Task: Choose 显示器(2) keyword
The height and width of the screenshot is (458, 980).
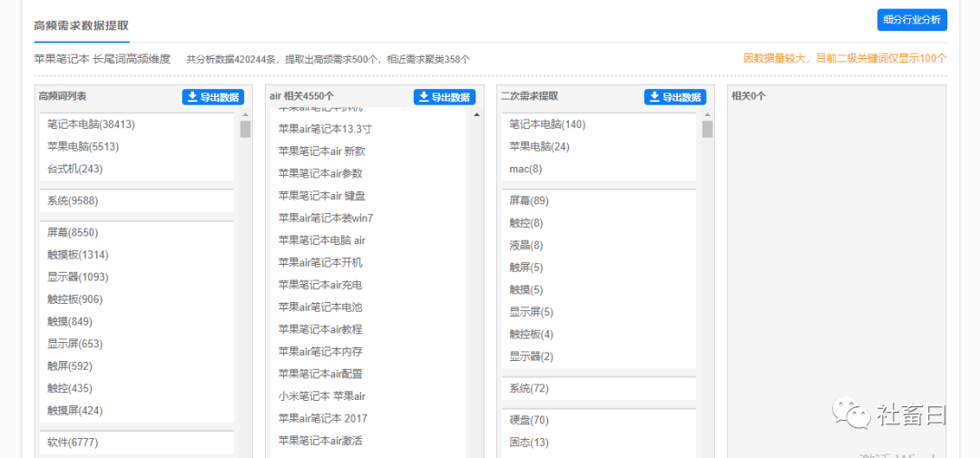Action: click(x=531, y=356)
